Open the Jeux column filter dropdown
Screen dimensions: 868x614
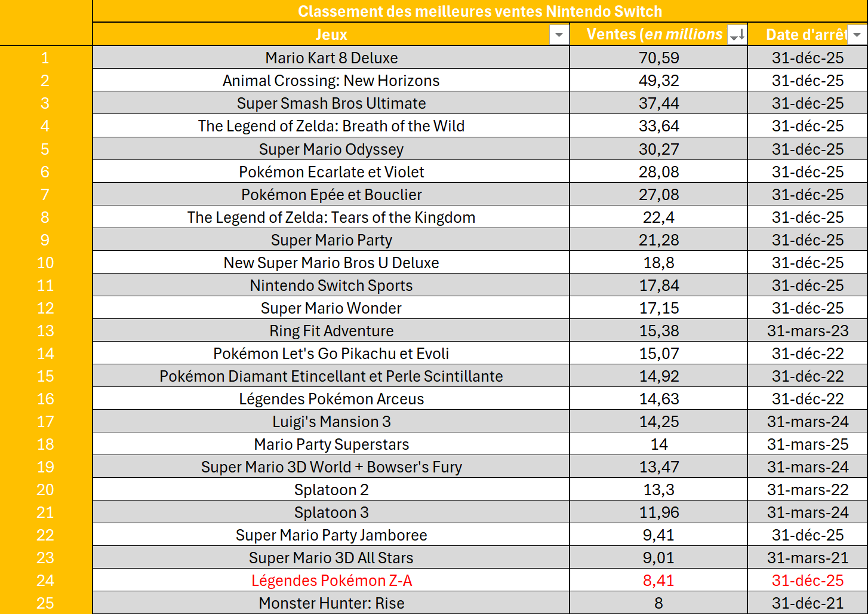[x=559, y=35]
